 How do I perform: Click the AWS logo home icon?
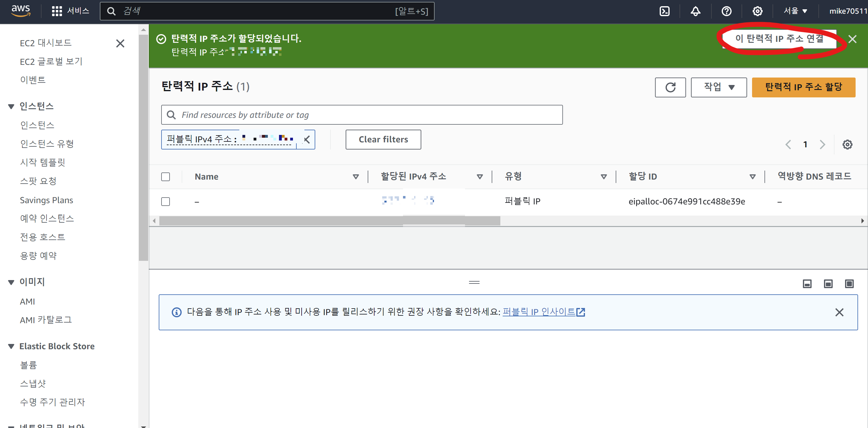tap(21, 11)
